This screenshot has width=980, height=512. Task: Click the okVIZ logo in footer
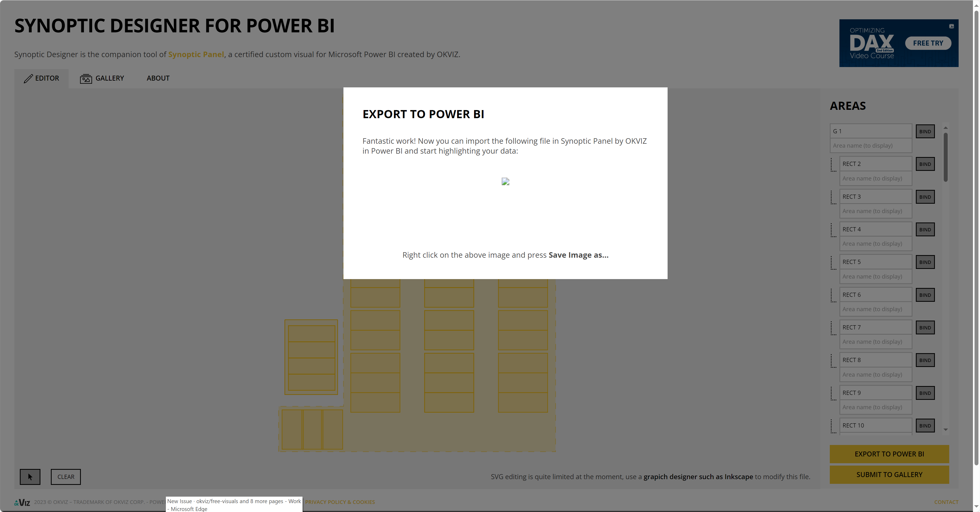click(22, 502)
